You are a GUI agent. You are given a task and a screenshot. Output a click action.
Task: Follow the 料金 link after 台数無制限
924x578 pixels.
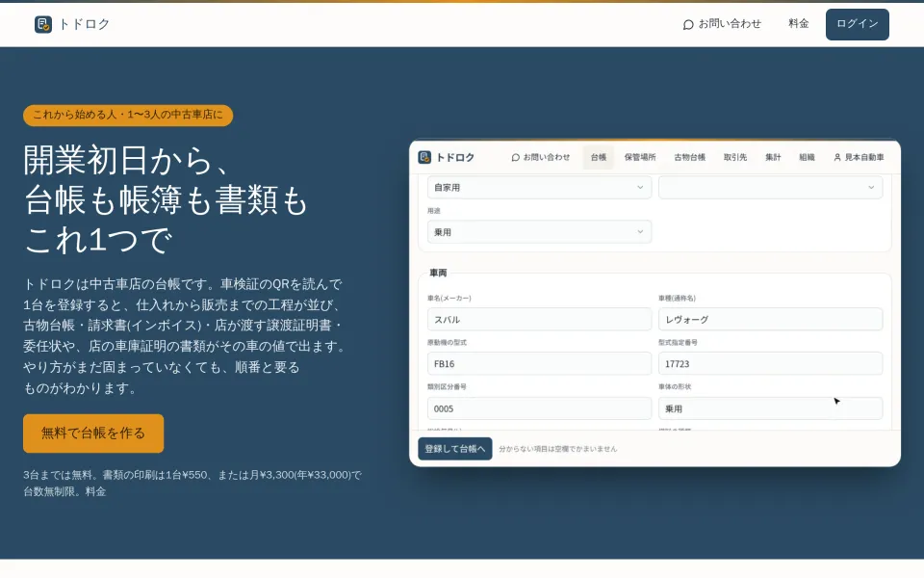click(95, 491)
